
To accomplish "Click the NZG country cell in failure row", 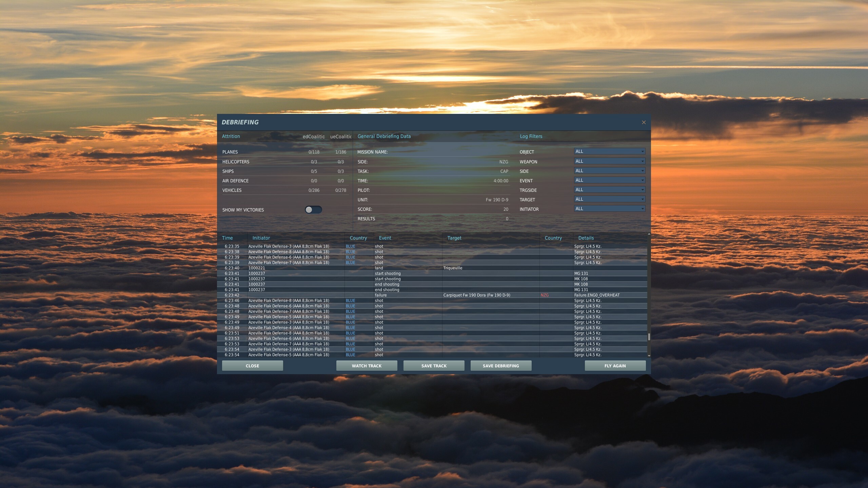I will (545, 295).
